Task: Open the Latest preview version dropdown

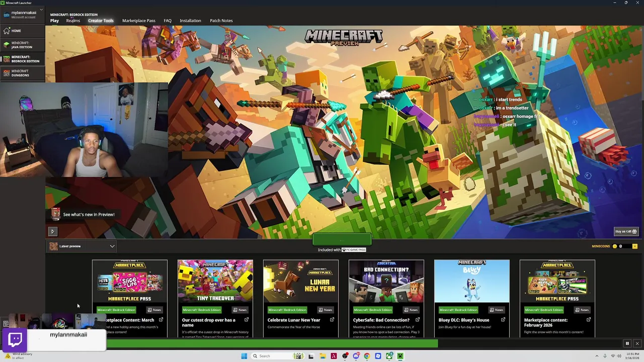Action: (x=83, y=246)
